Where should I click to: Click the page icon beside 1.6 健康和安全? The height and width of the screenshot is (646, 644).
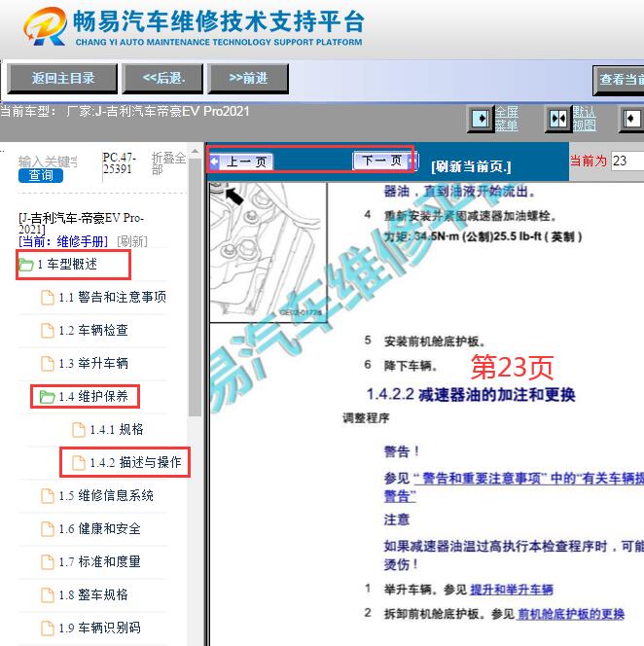[48, 529]
